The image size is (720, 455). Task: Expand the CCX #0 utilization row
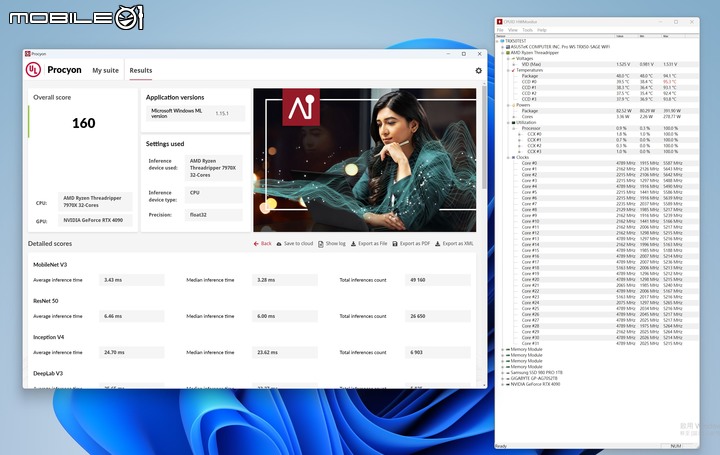[519, 134]
